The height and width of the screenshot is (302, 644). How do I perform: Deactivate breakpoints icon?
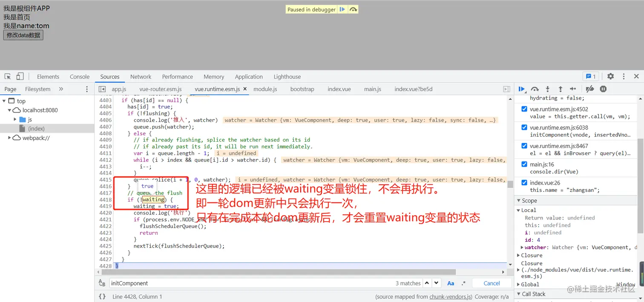[590, 89]
